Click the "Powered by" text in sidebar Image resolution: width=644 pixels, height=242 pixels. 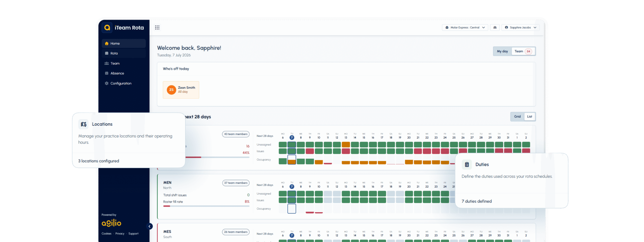click(x=109, y=215)
